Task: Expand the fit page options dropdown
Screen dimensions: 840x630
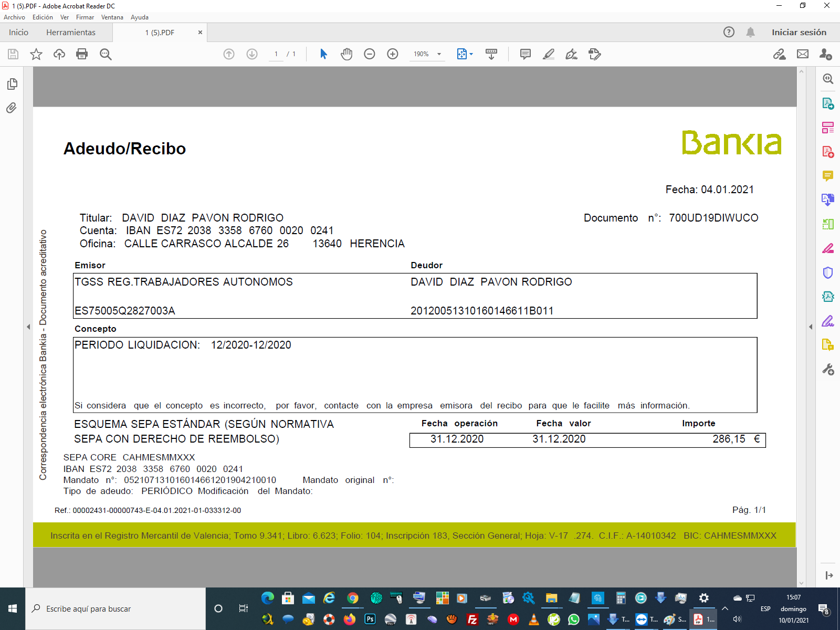Action: (x=471, y=54)
